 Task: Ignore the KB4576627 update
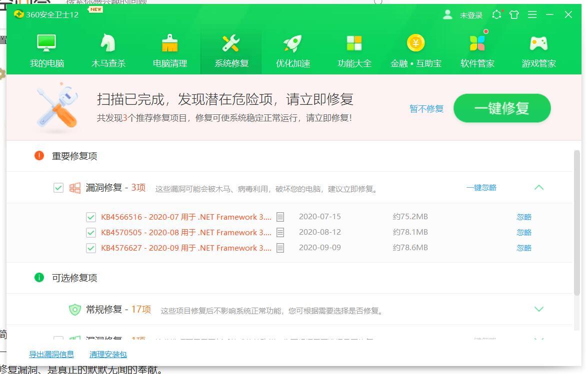coord(524,248)
